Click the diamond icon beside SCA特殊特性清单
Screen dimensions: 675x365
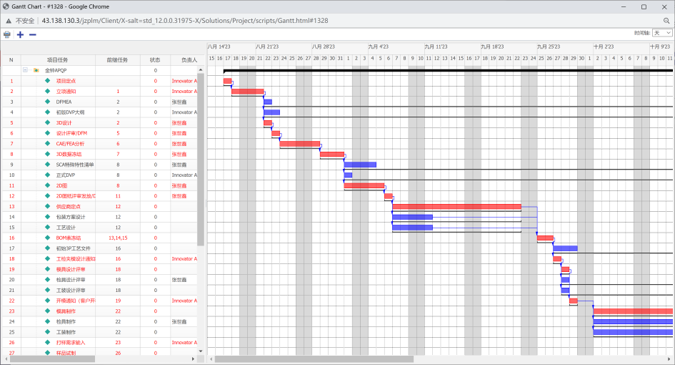point(47,164)
